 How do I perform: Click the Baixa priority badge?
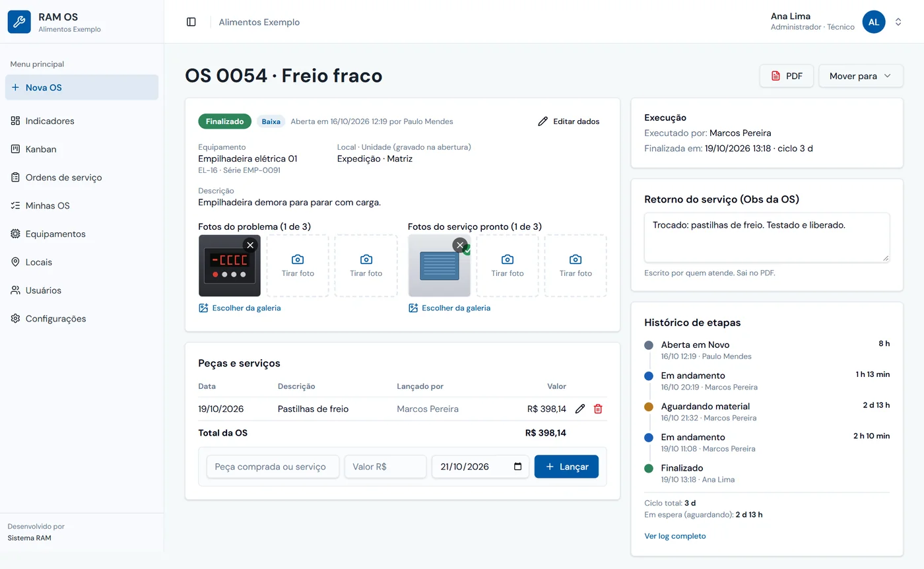[x=271, y=121]
